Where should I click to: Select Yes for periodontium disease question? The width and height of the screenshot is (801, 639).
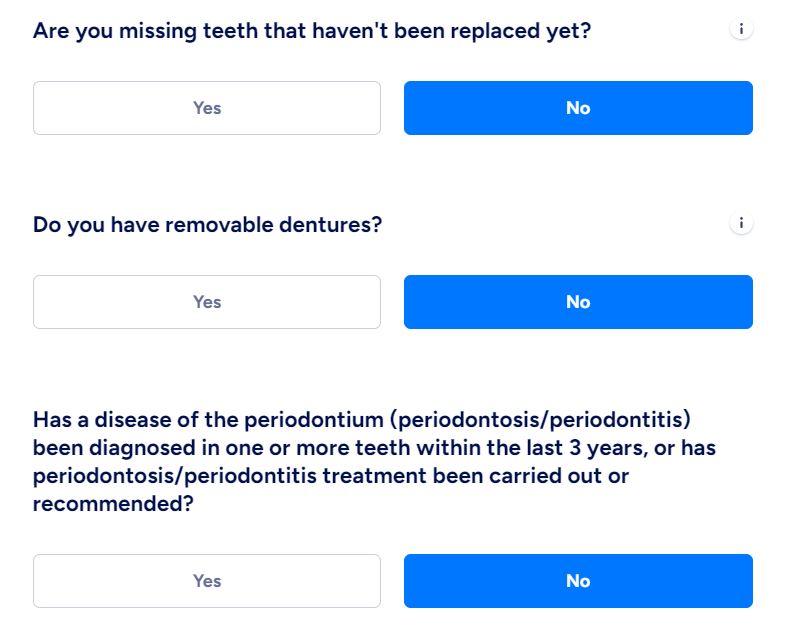206,580
